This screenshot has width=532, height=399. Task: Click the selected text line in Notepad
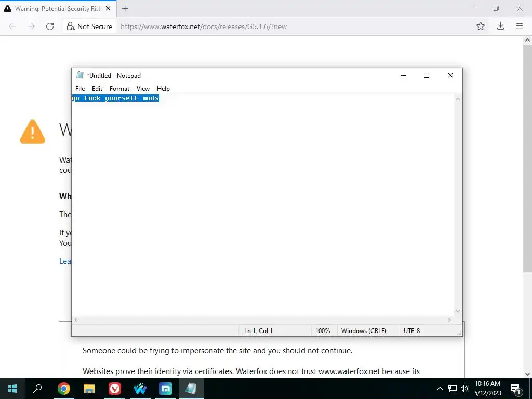(116, 98)
